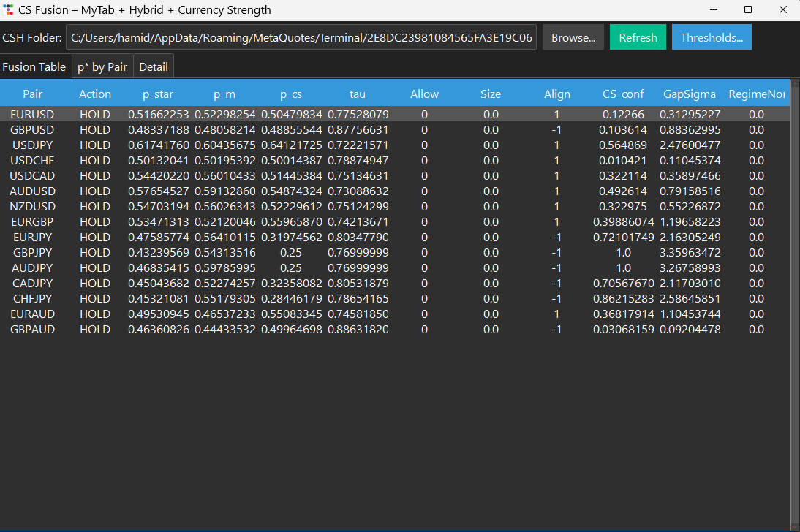This screenshot has height=532, width=800.
Task: Sort by the Action column header
Action: click(95, 94)
